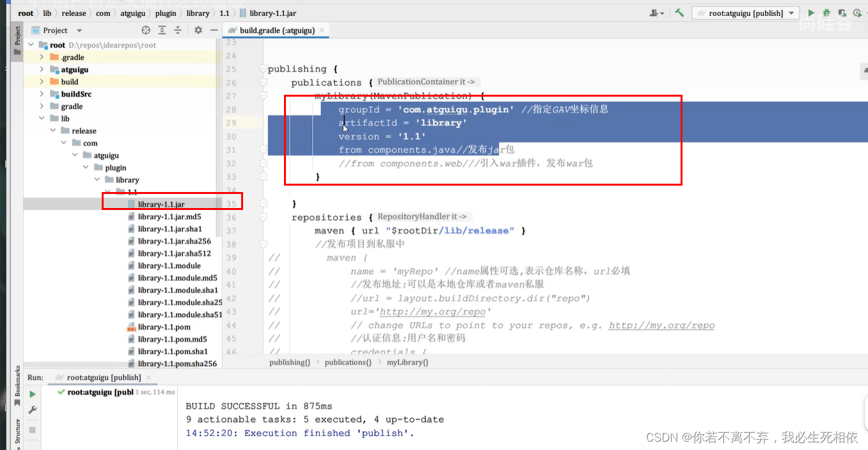Fold the publications block at line 26

(x=263, y=83)
